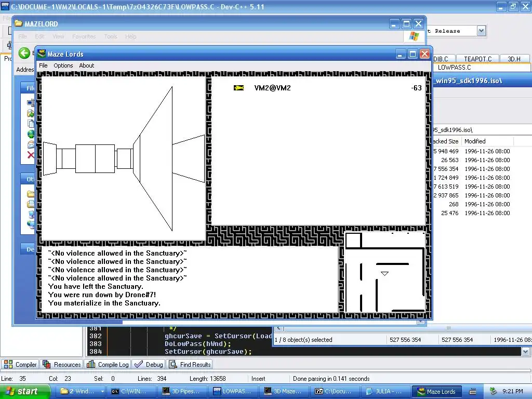Open the Help menu in MAZELORD window
Screen dimensions: 532x399
point(130,36)
